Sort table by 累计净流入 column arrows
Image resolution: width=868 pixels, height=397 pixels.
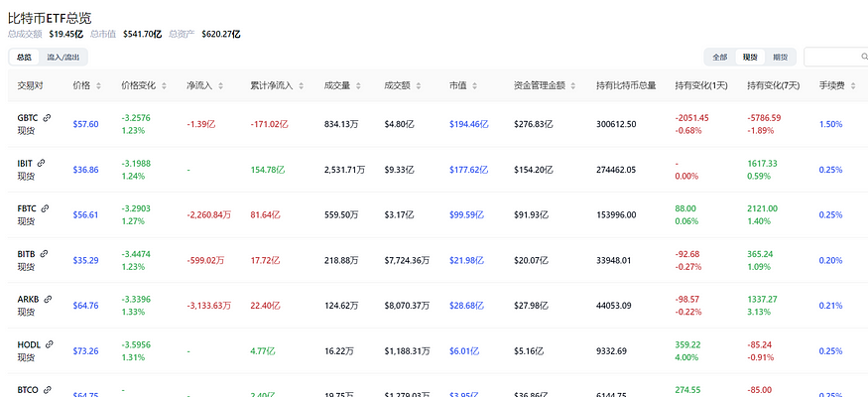[x=302, y=85]
